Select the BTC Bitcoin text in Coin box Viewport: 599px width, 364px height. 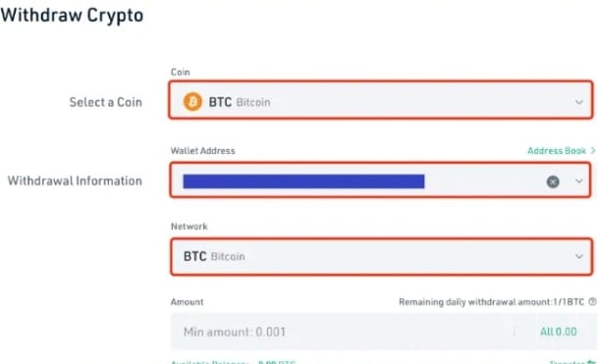coord(240,102)
